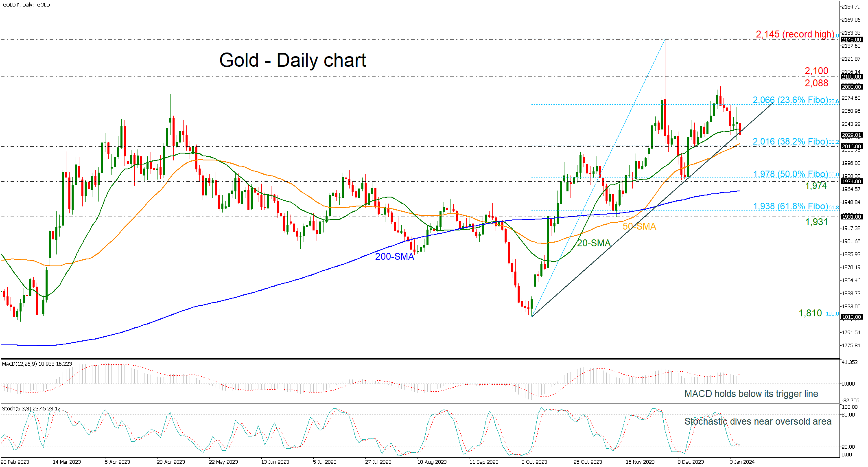This screenshot has width=868, height=467.
Task: Click the blue 200-SMA label
Action: (x=394, y=257)
